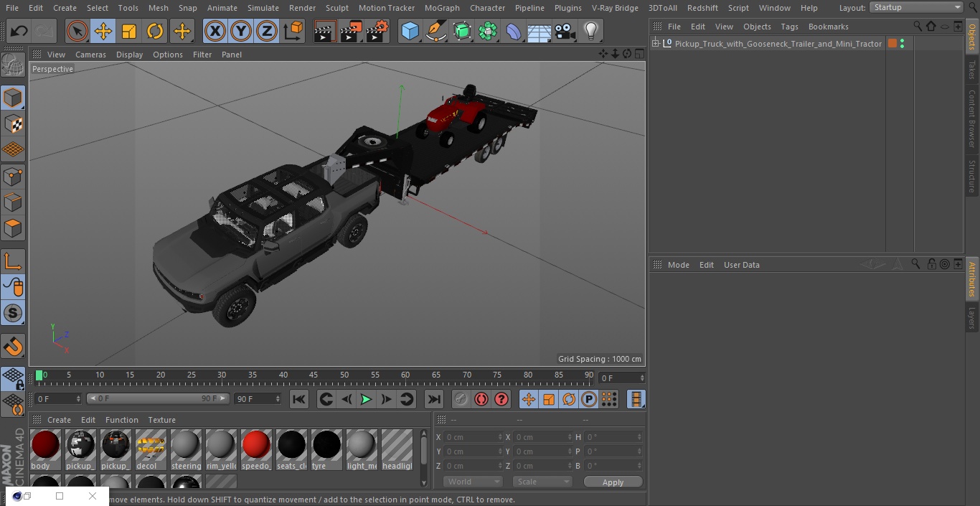The height and width of the screenshot is (506, 980).
Task: Click the end frame 90 F field
Action: 258,399
